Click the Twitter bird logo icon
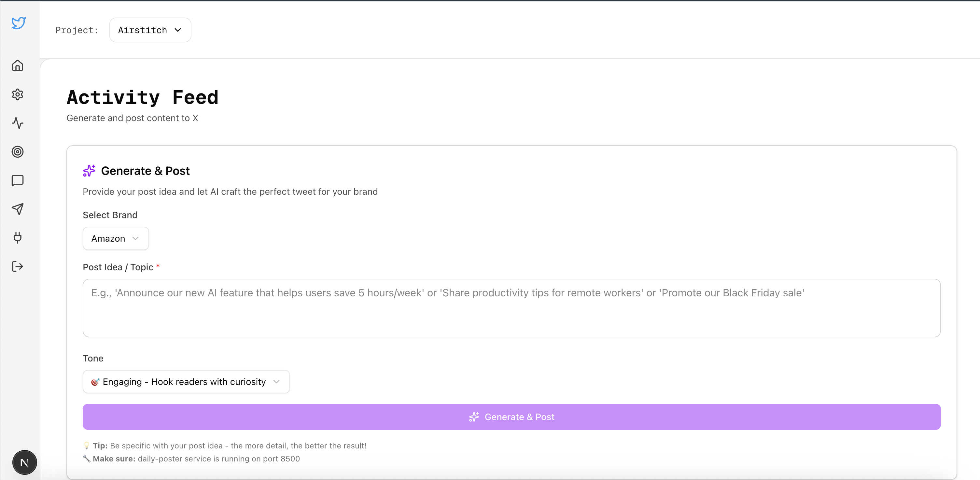Image resolution: width=980 pixels, height=480 pixels. pos(18,23)
